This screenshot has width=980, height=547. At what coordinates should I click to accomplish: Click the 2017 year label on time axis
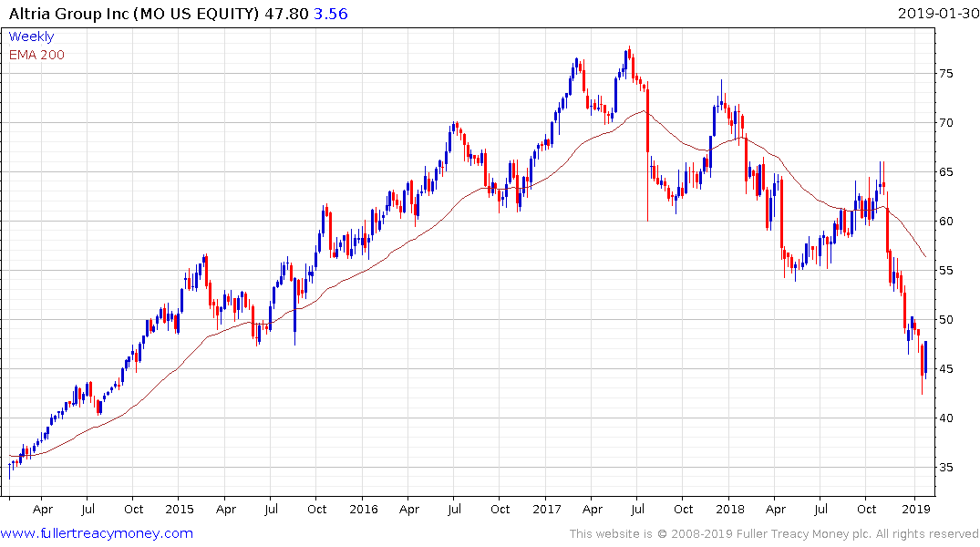(547, 509)
